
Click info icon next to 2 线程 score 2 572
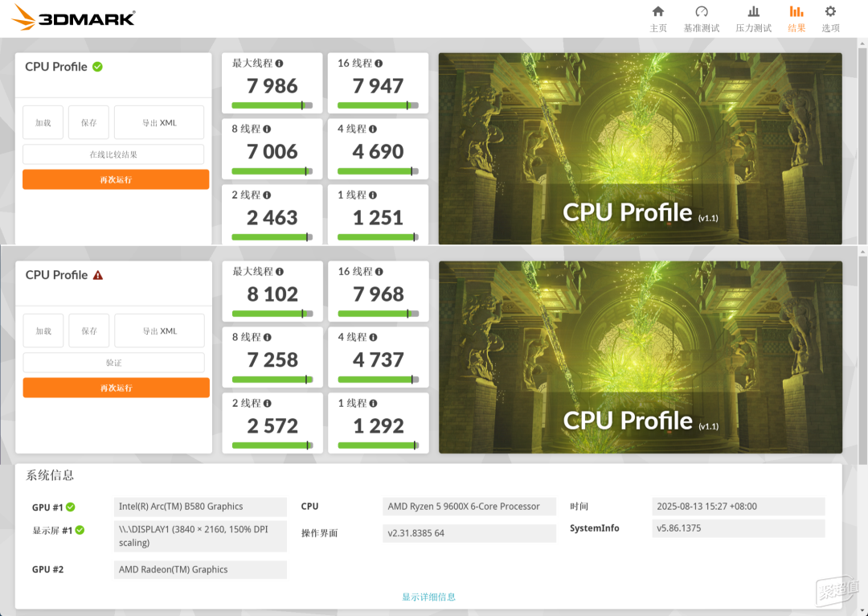pyautogui.click(x=268, y=403)
